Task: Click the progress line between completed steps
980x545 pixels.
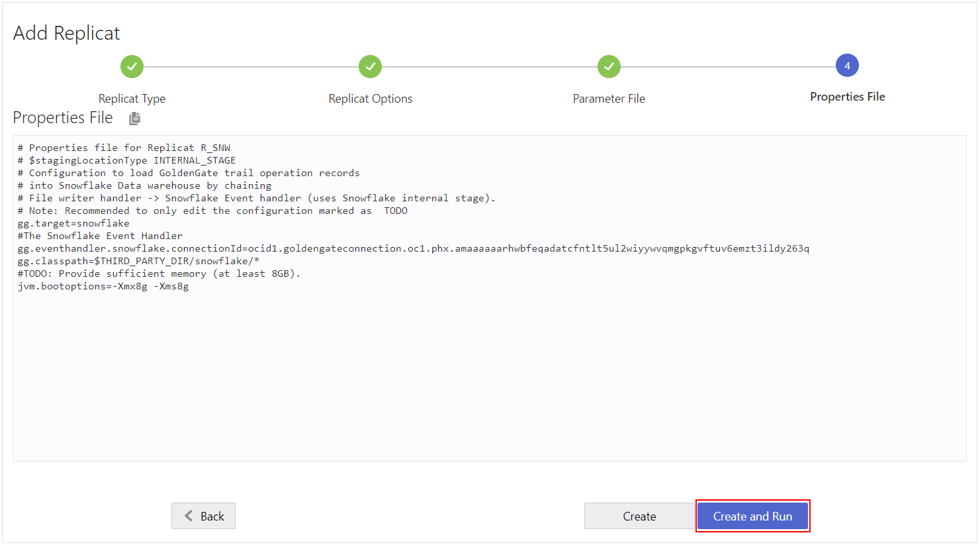Action: tap(251, 66)
